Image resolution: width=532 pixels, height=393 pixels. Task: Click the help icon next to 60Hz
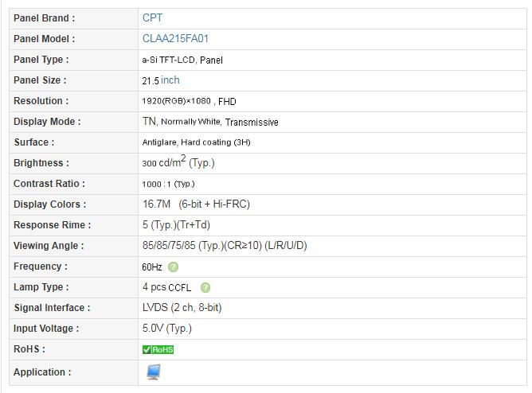(173, 267)
